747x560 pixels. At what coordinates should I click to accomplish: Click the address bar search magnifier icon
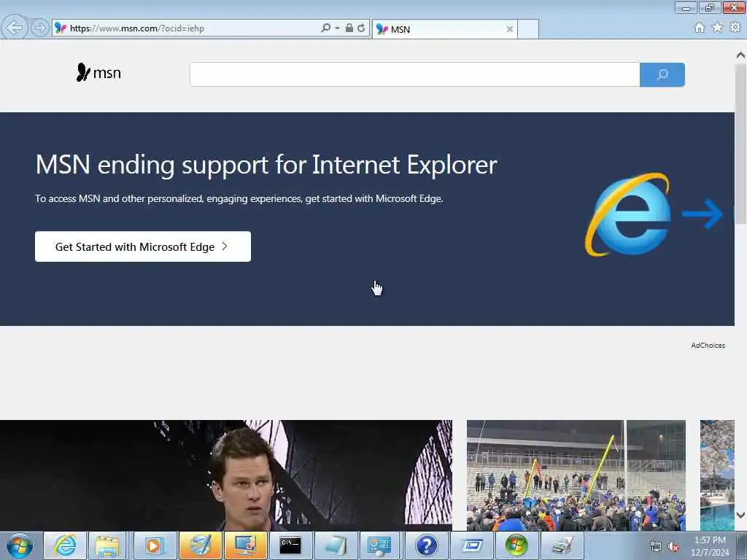[325, 28]
